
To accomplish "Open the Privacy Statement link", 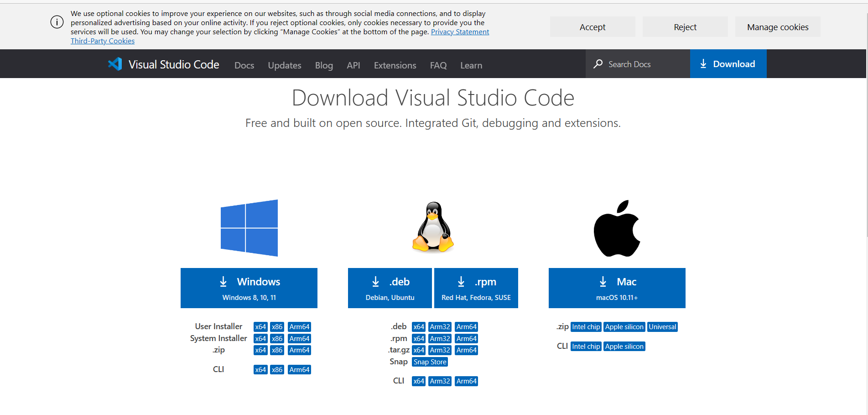I will pyautogui.click(x=460, y=32).
